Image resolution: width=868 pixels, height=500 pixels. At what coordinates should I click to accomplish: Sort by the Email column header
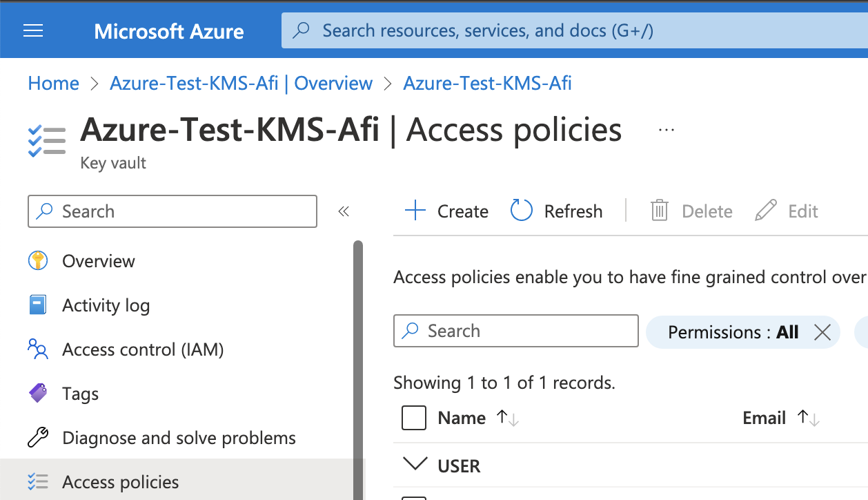coord(781,418)
